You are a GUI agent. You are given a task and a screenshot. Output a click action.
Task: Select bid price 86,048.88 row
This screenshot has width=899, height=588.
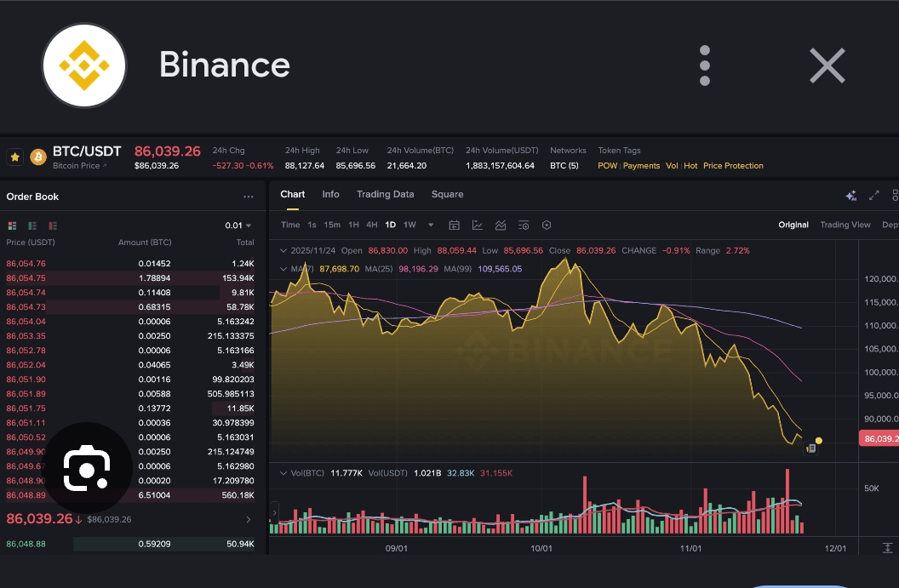(130, 544)
